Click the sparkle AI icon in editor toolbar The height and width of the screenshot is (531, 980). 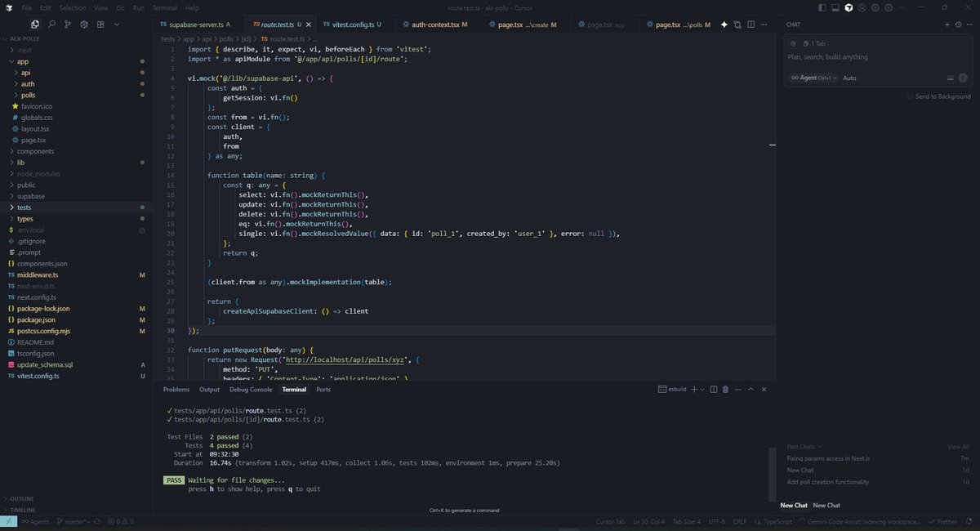click(x=724, y=25)
